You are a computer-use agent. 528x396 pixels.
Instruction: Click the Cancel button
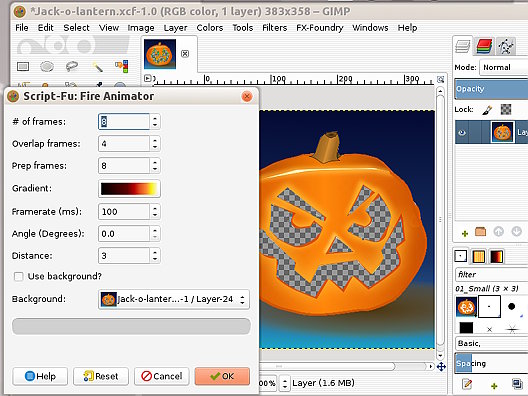click(x=162, y=376)
